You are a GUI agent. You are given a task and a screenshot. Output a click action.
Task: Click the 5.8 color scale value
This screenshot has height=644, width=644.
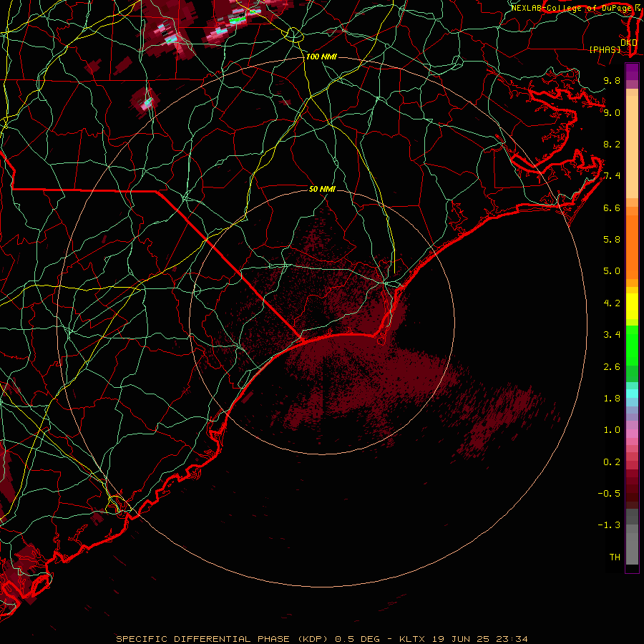pyautogui.click(x=612, y=240)
